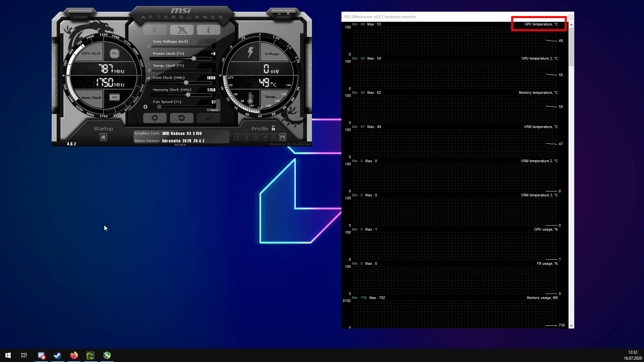
Task: Click the GPU chip icon on GPU Clock gauge
Action: (x=115, y=54)
